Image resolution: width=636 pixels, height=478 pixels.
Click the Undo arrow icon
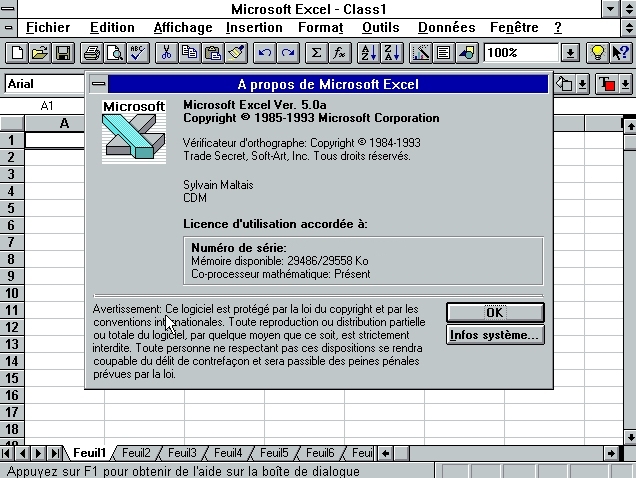coord(264,53)
